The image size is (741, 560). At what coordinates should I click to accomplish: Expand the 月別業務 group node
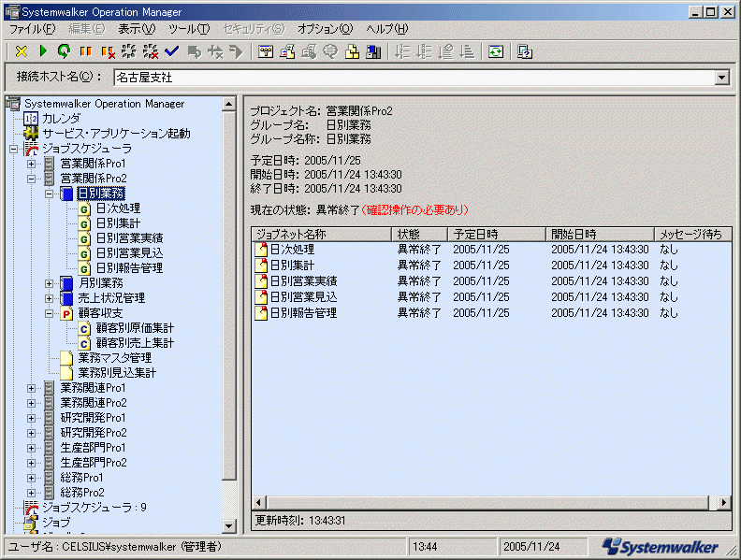tap(50, 284)
